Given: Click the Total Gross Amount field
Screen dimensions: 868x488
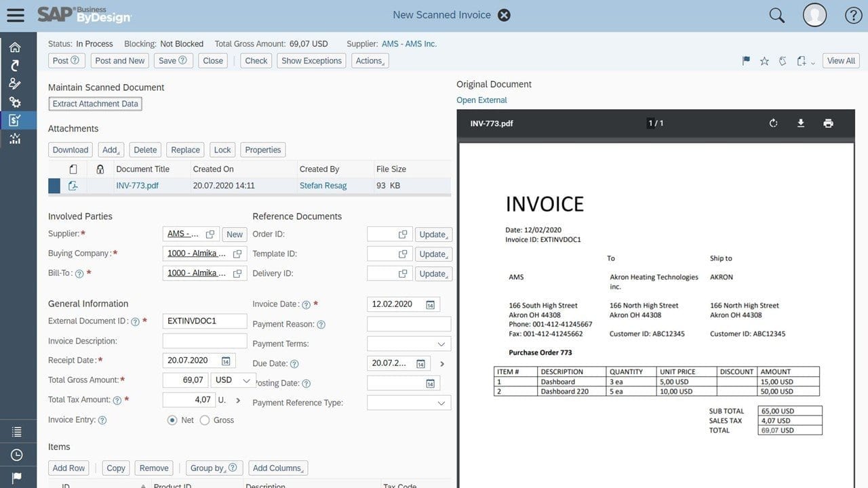Looking at the screenshot, I should coord(186,380).
